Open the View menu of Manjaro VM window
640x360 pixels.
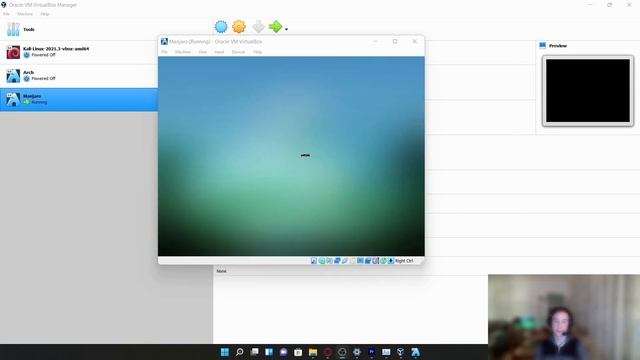tap(203, 52)
